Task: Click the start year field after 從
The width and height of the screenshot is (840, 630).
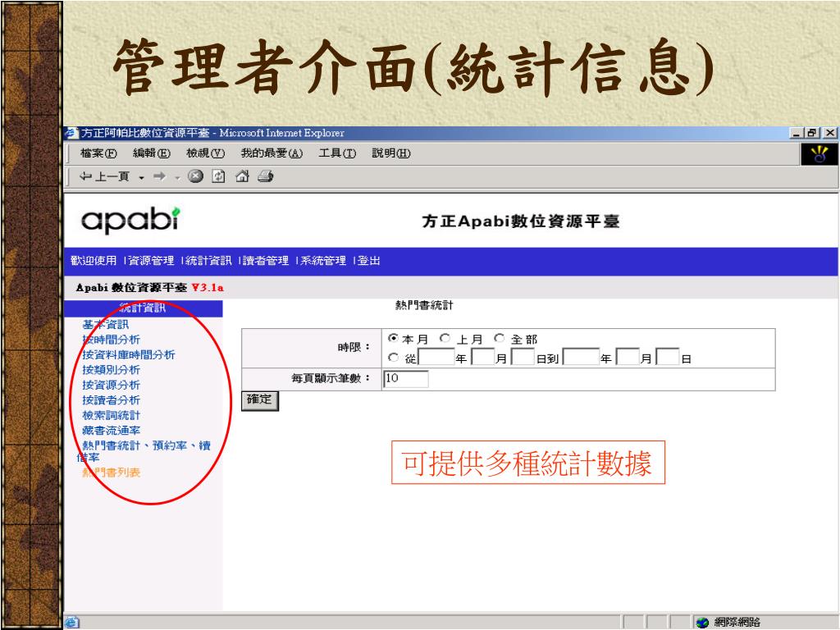Action: pyautogui.click(x=436, y=357)
